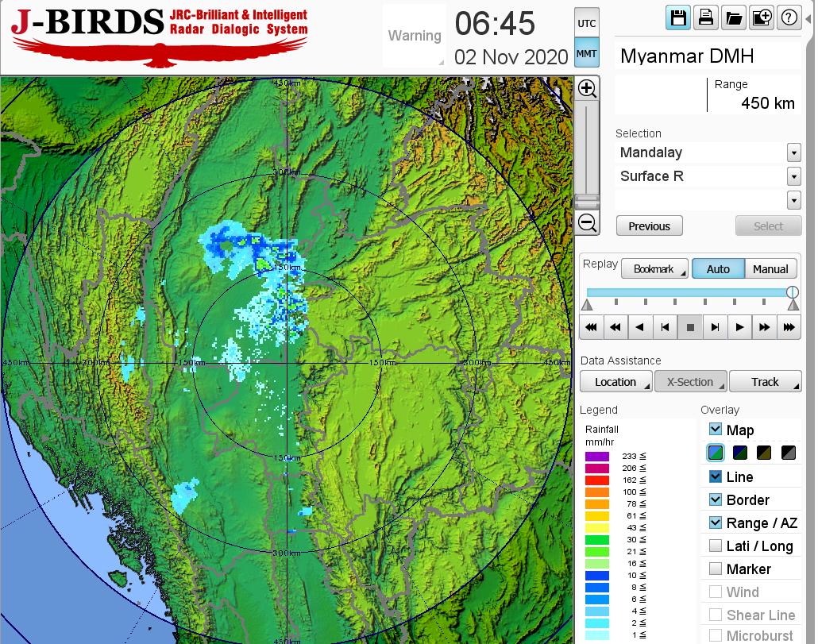Switch time display to UTC
This screenshot has height=644, width=818.
click(586, 24)
